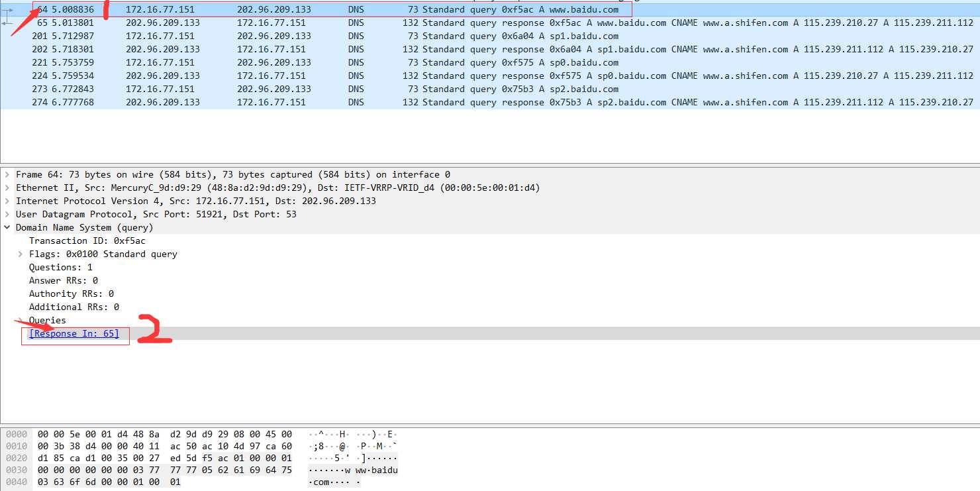This screenshot has width=980, height=491.
Task: Select packet 273 query for sp2.baidu.com
Action: tap(490, 89)
